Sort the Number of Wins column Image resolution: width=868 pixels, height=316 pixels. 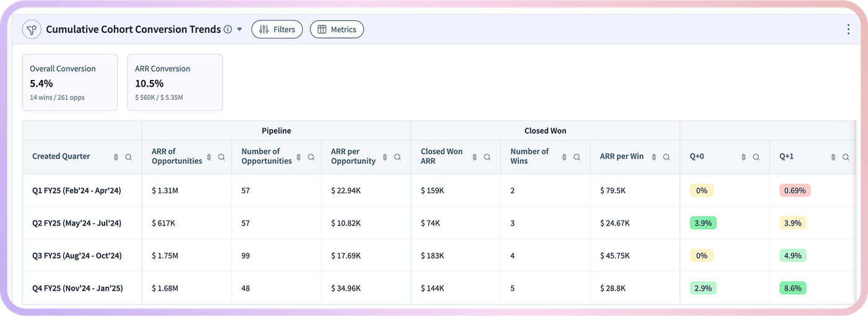(x=564, y=157)
